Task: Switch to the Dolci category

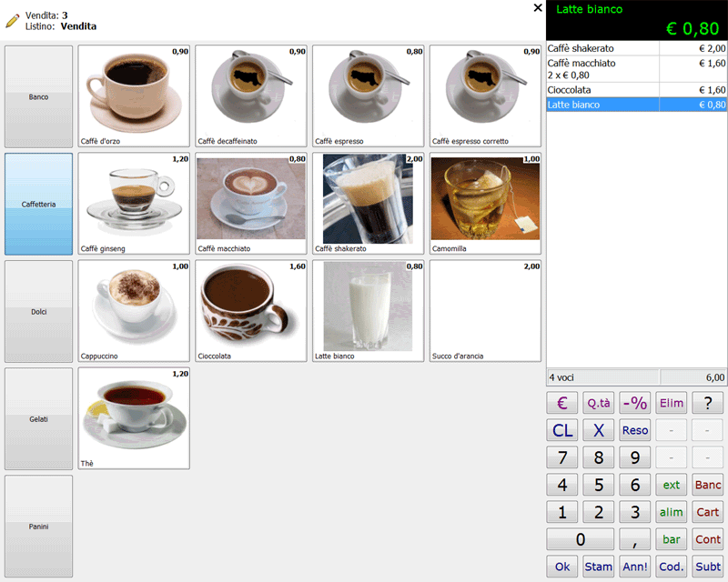Action: click(x=38, y=311)
